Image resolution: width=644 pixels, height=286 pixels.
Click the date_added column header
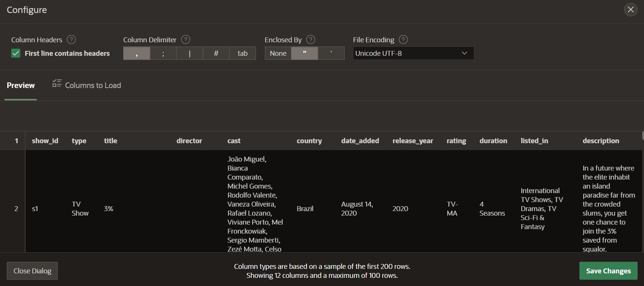(360, 141)
